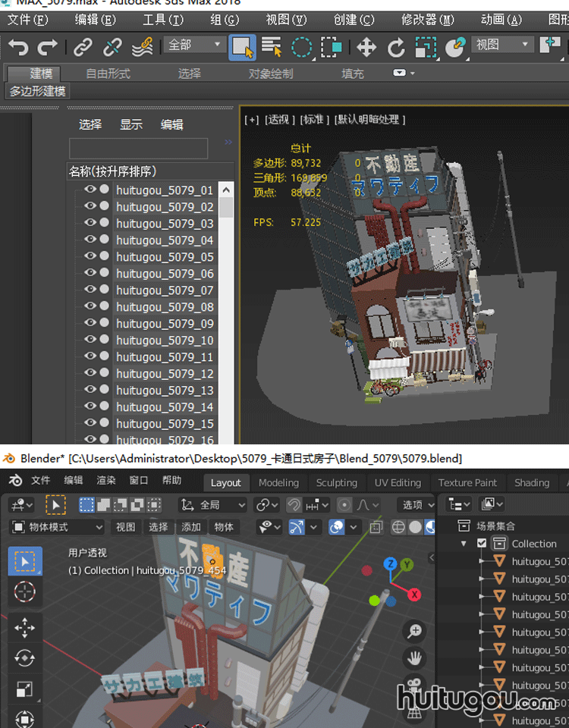Hide huitugou_5079_01 using its eye icon
Image resolution: width=569 pixels, height=728 pixels.
[90, 190]
